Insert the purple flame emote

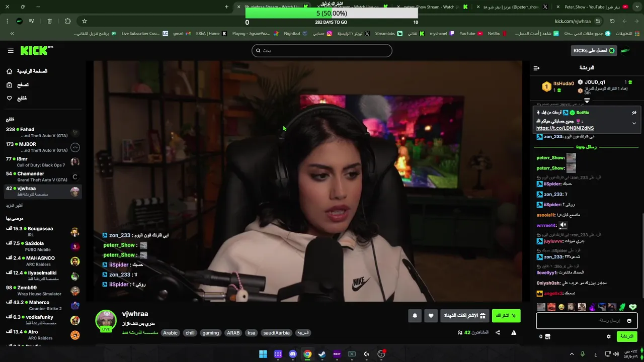click(592, 307)
